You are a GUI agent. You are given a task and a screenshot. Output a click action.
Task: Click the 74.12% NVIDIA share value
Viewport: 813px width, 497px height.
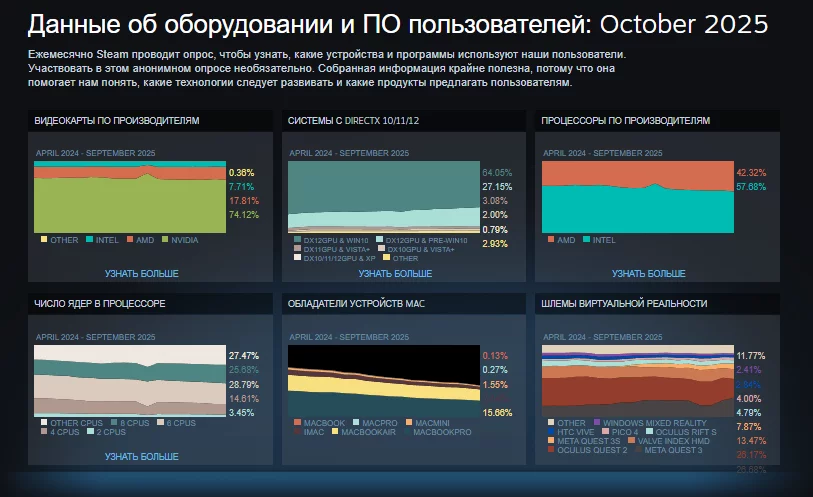click(244, 215)
